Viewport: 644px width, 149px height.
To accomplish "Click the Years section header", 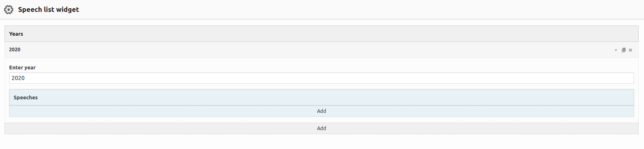I will tap(322, 34).
